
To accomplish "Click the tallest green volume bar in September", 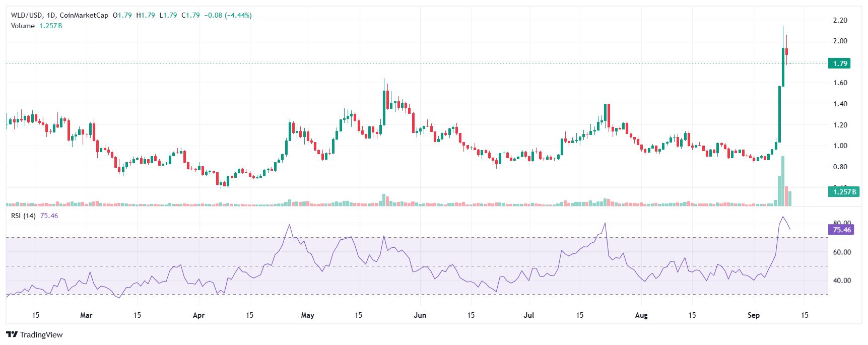I will [x=783, y=181].
